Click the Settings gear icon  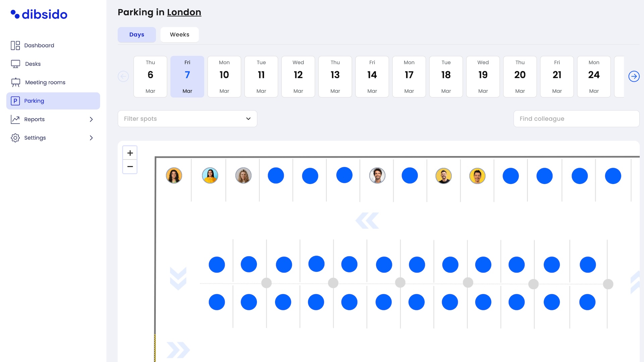coord(15,138)
